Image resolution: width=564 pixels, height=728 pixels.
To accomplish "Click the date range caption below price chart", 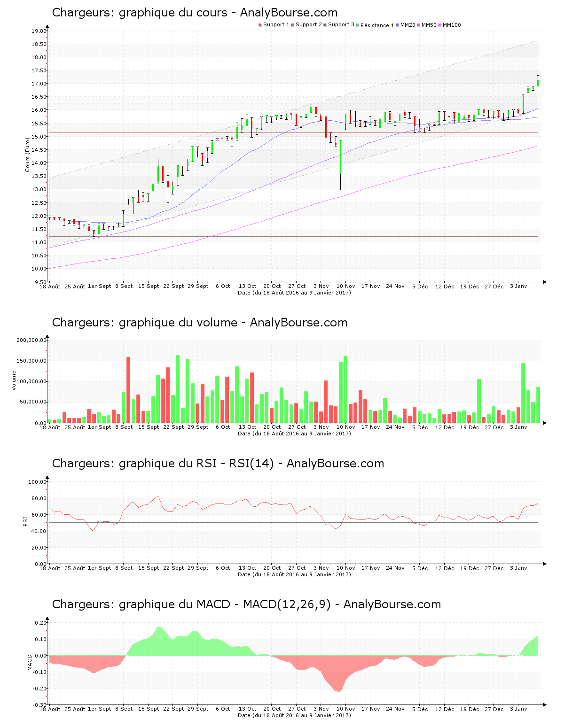I will 294,293.
